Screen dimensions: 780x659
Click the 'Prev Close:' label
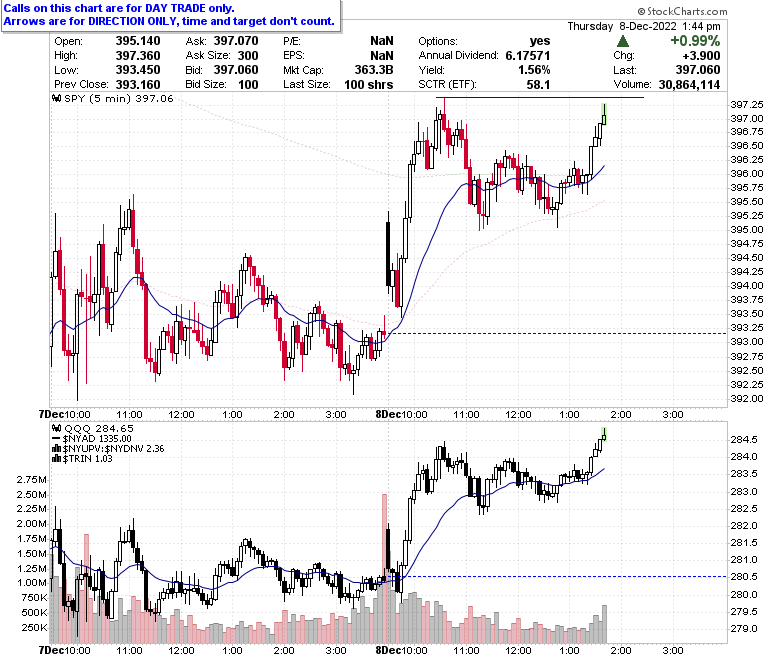point(82,84)
